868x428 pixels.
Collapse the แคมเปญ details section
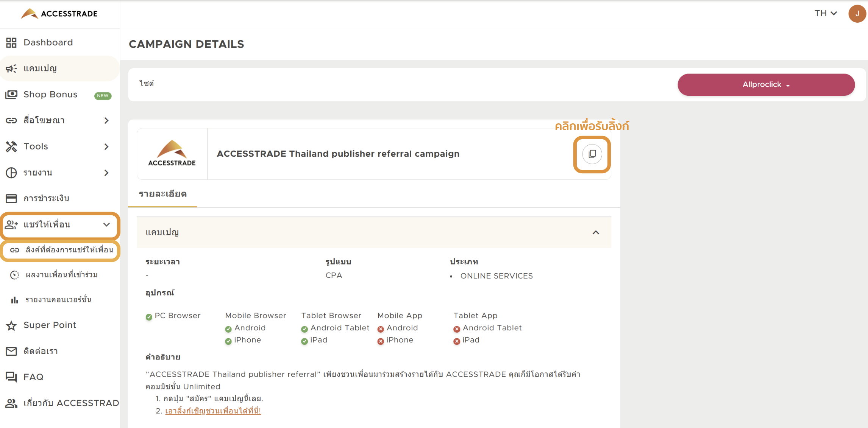596,232
